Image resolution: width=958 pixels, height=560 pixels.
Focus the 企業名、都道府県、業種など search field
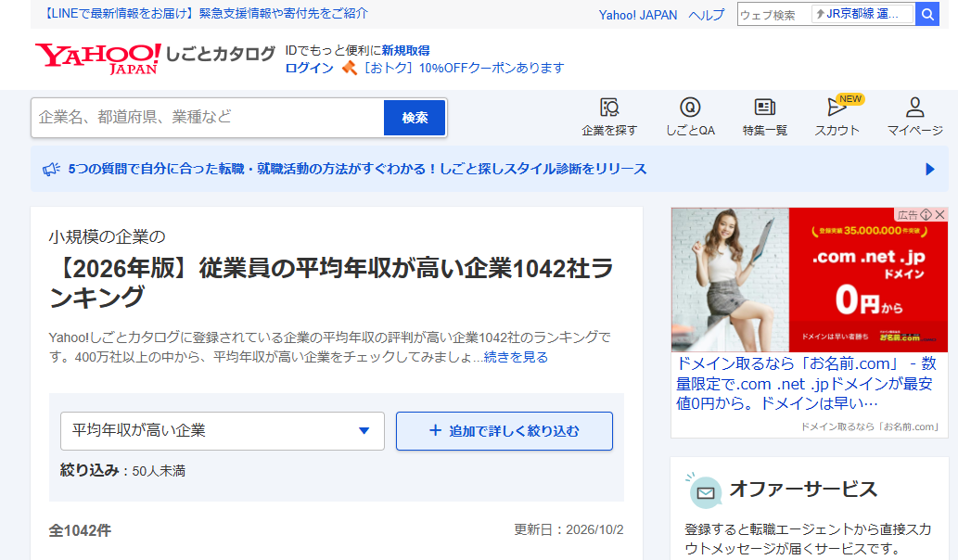coord(208,117)
